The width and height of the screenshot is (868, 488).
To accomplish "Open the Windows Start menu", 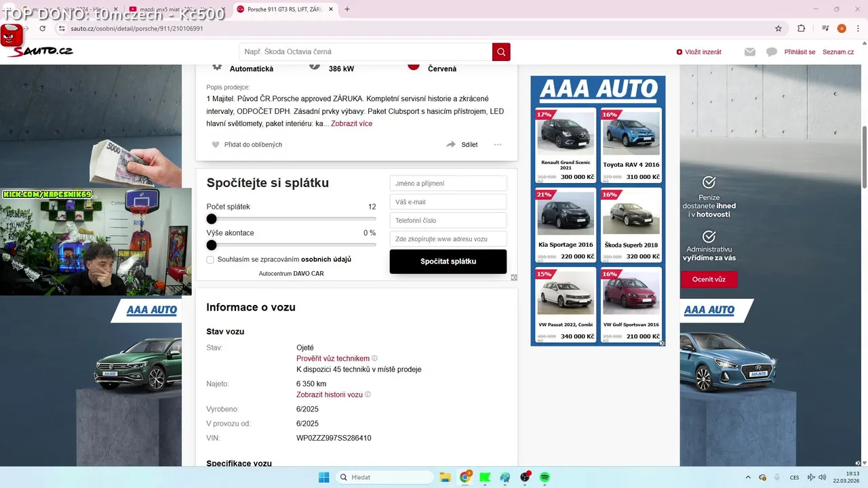I will [x=323, y=477].
